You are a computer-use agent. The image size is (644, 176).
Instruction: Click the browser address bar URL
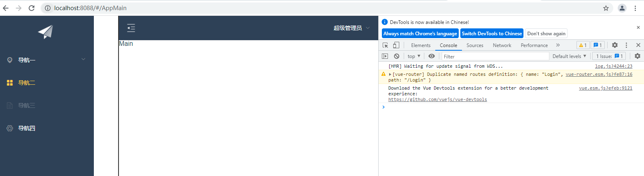point(90,8)
